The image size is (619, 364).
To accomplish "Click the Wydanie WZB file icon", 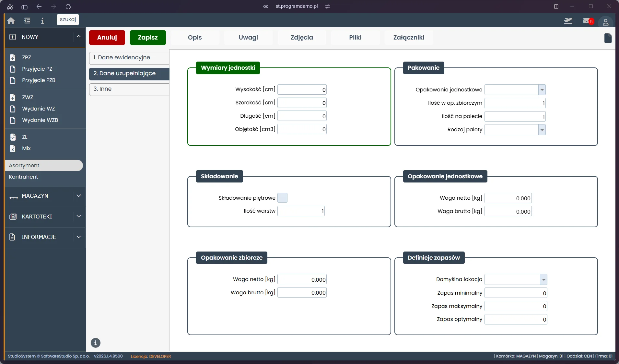I will coord(13,120).
